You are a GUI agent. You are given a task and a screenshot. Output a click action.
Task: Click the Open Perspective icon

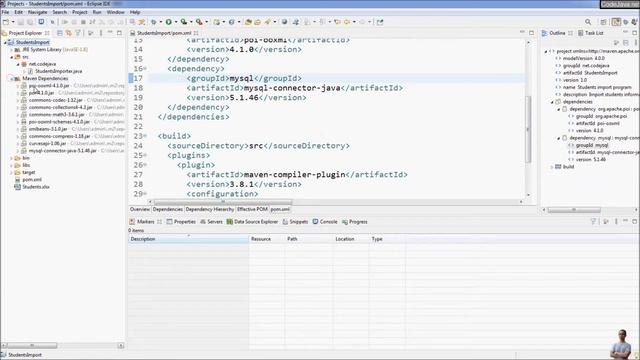tap(604, 22)
